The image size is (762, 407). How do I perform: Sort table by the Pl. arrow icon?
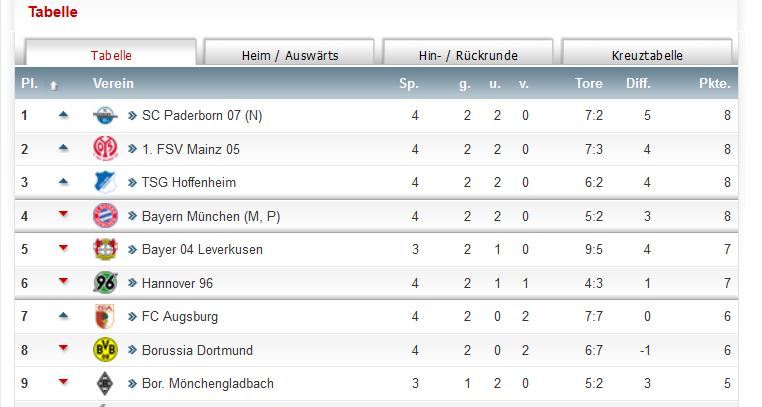(54, 85)
